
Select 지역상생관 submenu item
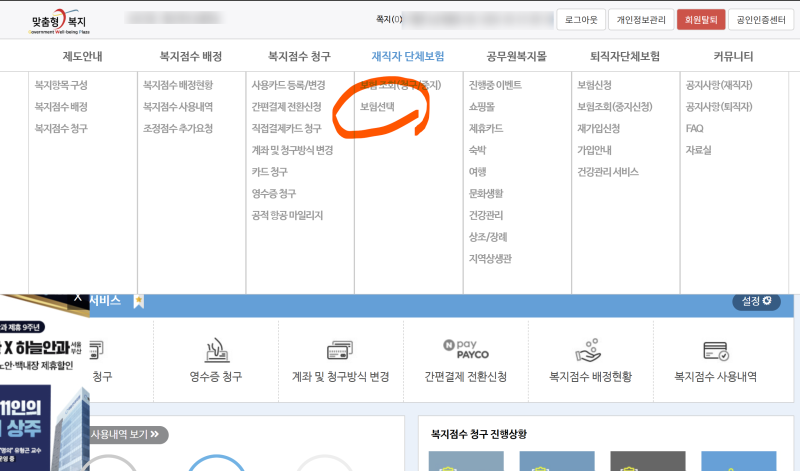point(490,259)
